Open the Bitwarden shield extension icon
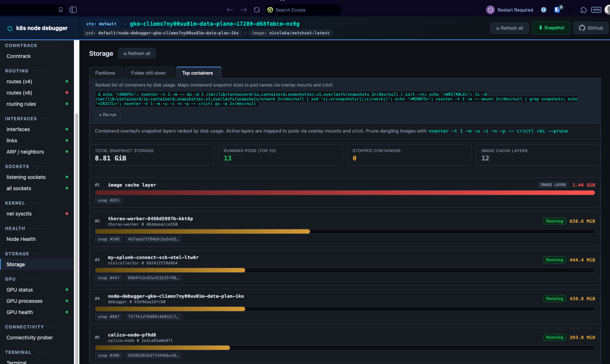610x364 pixels. point(557,10)
